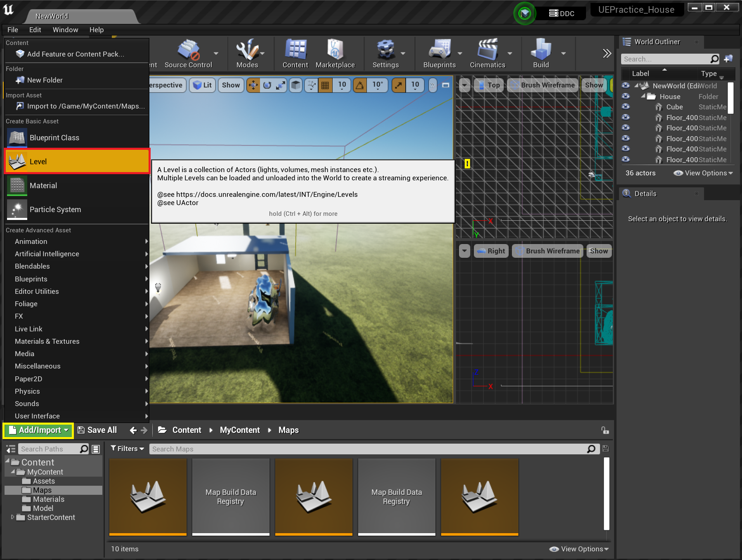Click the Build toolbar icon
Viewport: 742px width, 560px height.
coord(541,54)
